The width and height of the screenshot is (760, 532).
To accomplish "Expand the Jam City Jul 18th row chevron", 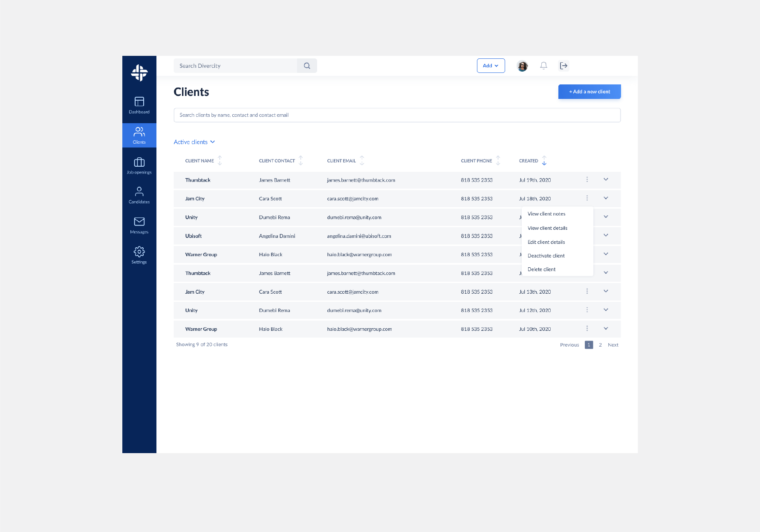I will tap(606, 198).
